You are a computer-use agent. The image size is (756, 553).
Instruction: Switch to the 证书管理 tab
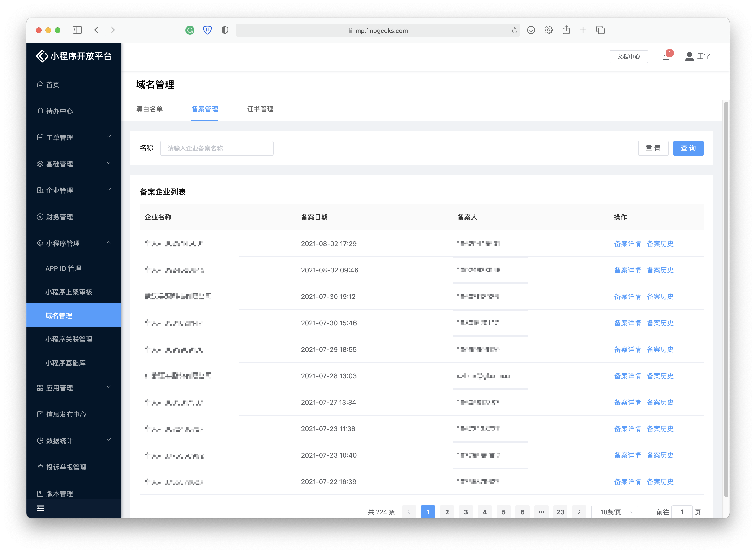coord(260,109)
